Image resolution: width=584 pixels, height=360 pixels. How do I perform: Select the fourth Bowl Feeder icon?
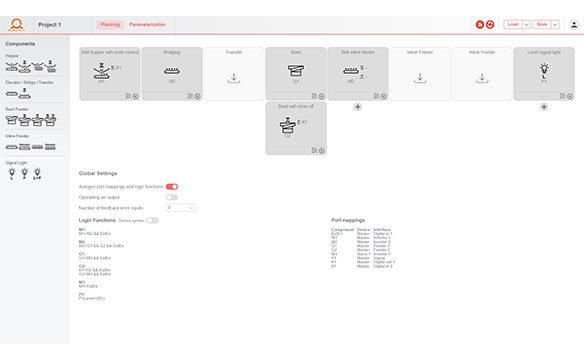(x=50, y=120)
